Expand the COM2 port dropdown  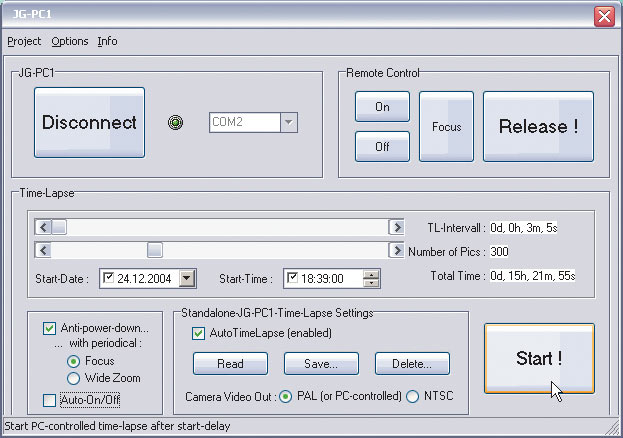(288, 123)
